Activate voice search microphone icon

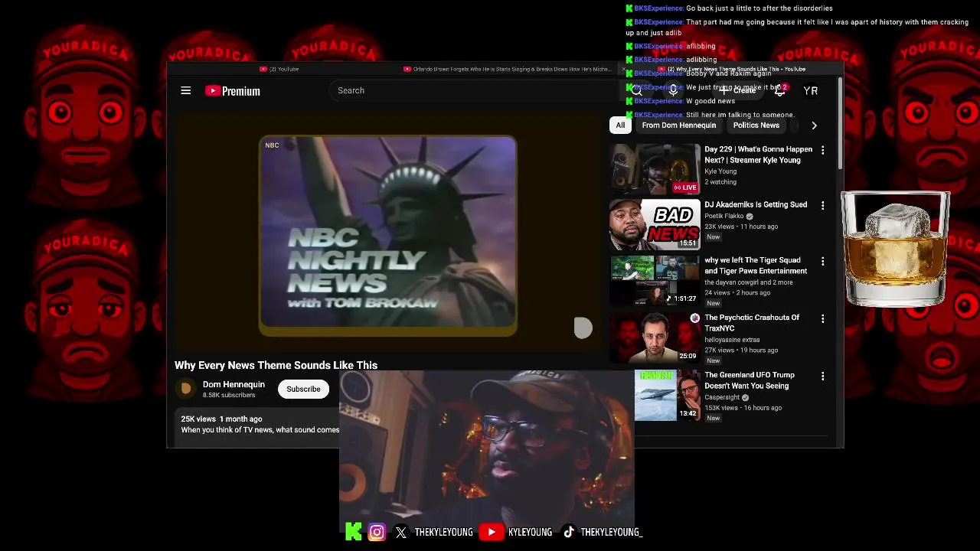point(673,90)
